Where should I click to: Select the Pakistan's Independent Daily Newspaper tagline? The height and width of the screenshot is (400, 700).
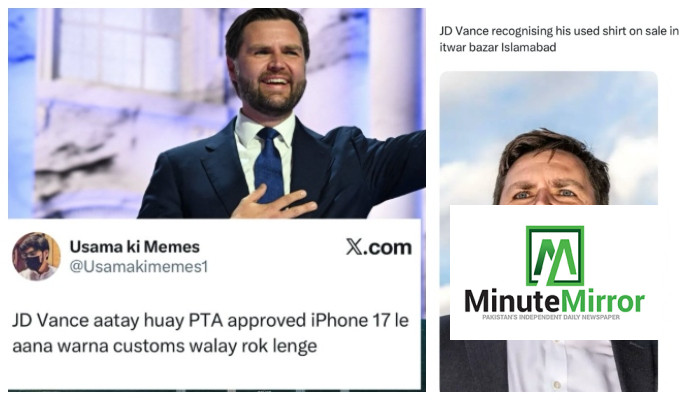(x=551, y=317)
